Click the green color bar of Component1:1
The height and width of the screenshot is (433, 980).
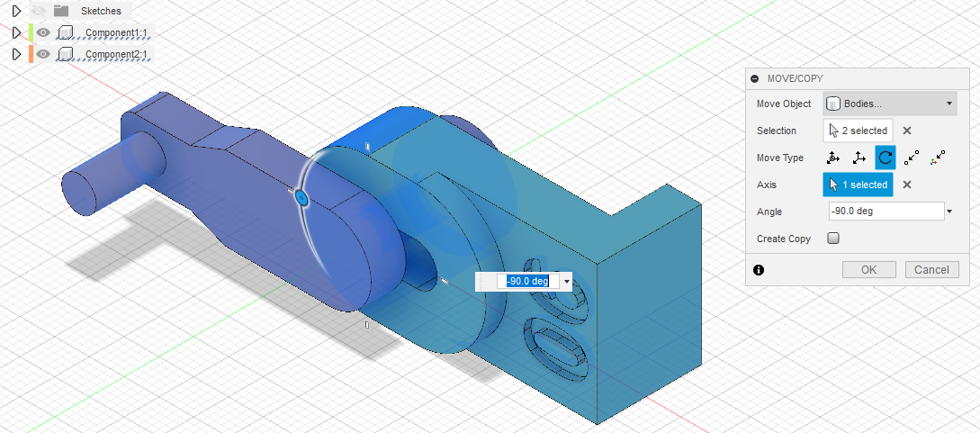tap(30, 32)
